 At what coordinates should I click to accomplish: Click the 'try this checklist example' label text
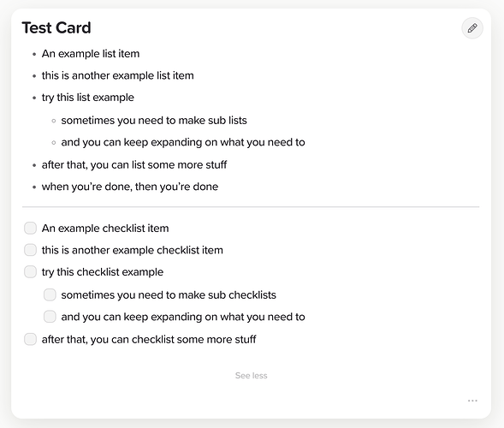[103, 272]
